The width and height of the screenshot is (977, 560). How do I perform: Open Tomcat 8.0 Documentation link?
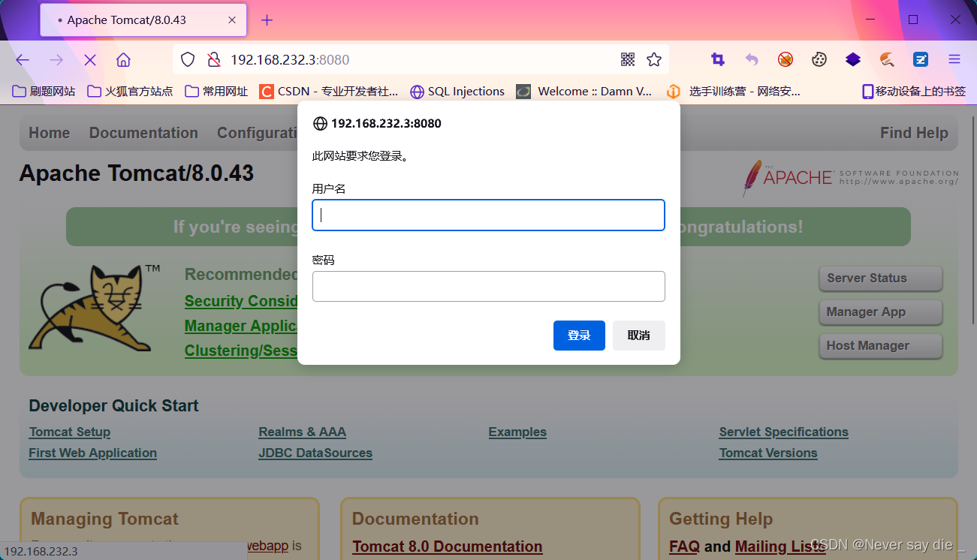(448, 546)
